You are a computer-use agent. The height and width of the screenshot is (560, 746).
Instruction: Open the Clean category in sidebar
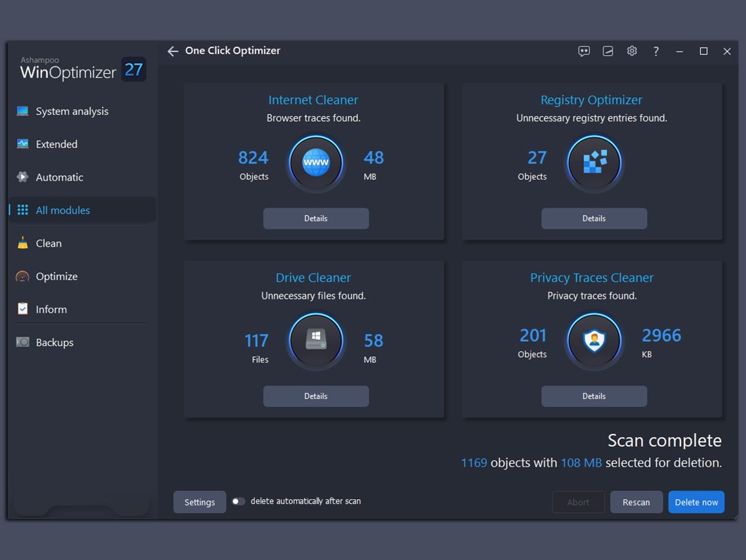[48, 243]
